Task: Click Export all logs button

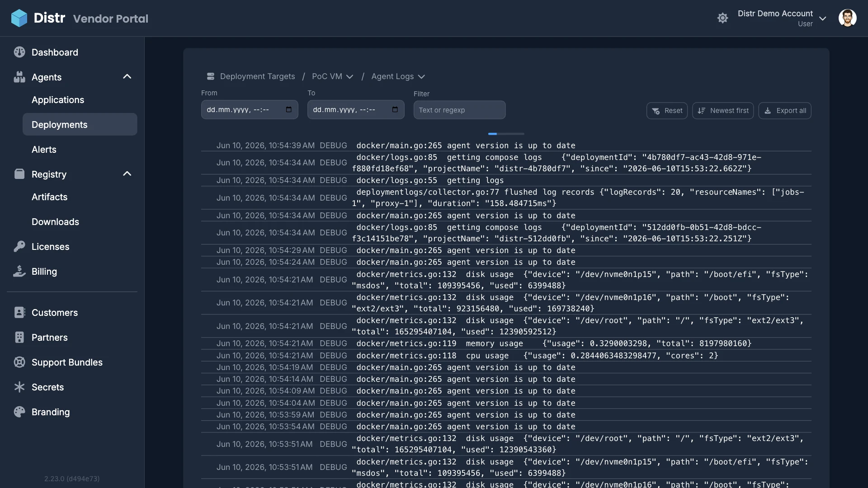Action: pos(785,111)
